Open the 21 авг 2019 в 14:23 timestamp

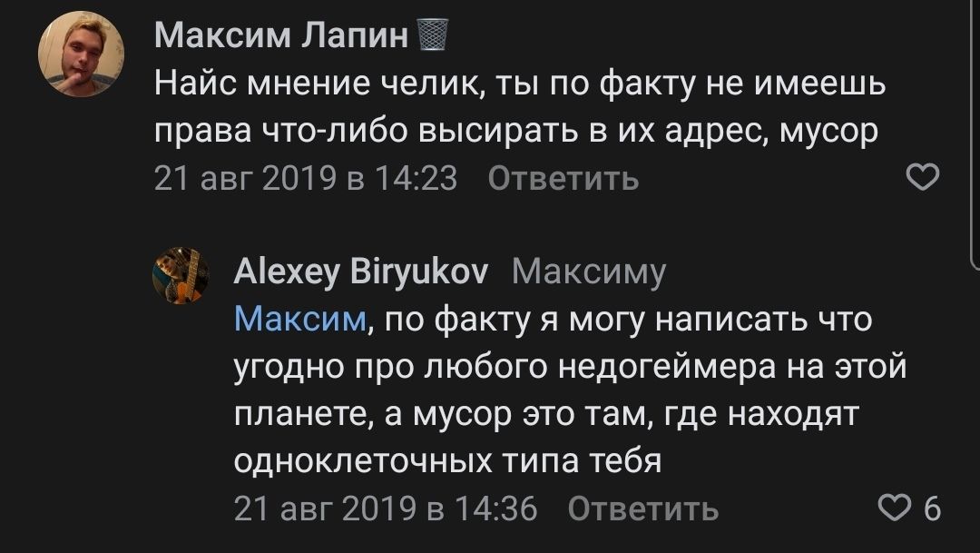[x=306, y=179]
